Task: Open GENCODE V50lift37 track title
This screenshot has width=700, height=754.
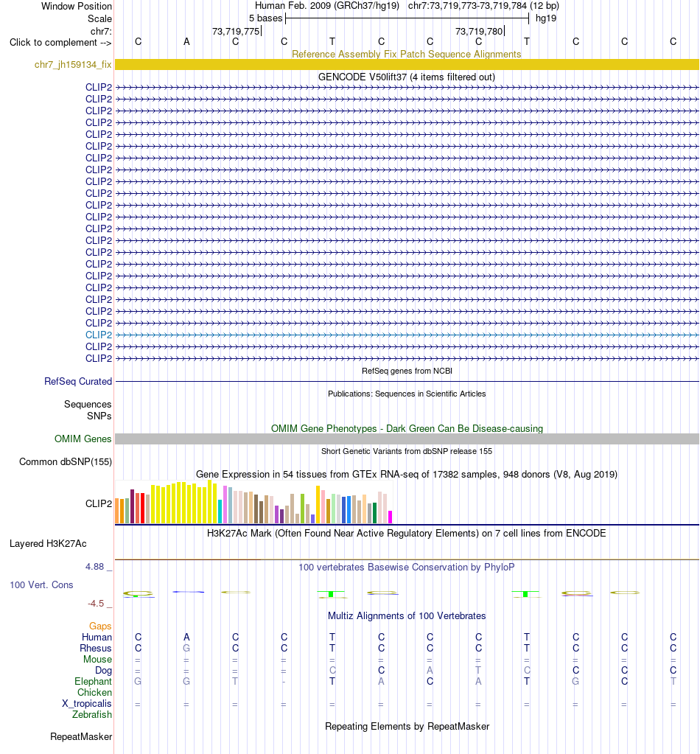Action: point(407,77)
